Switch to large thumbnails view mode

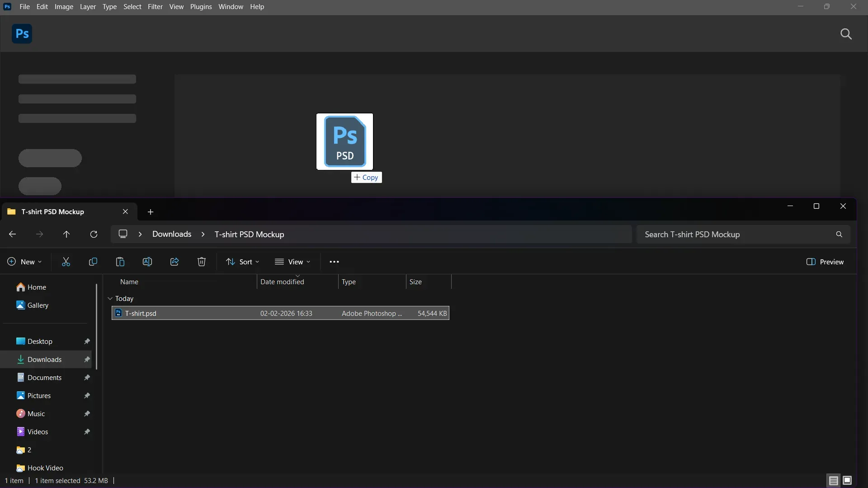point(848,480)
